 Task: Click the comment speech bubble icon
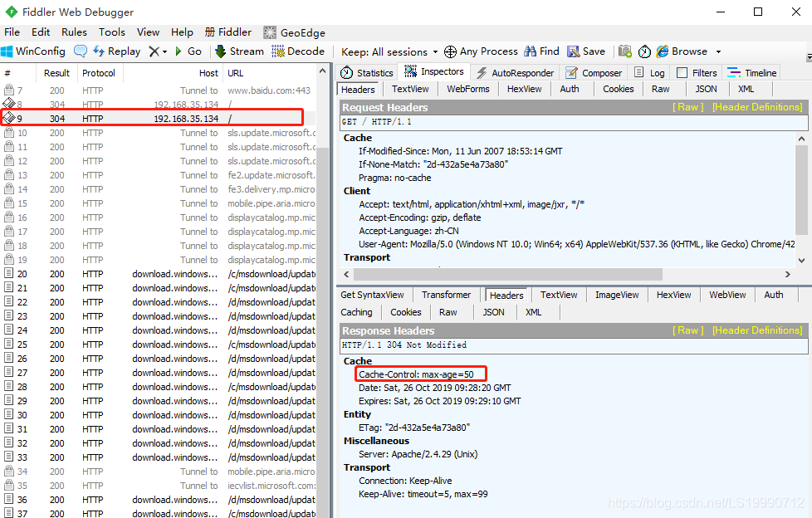pos(81,51)
